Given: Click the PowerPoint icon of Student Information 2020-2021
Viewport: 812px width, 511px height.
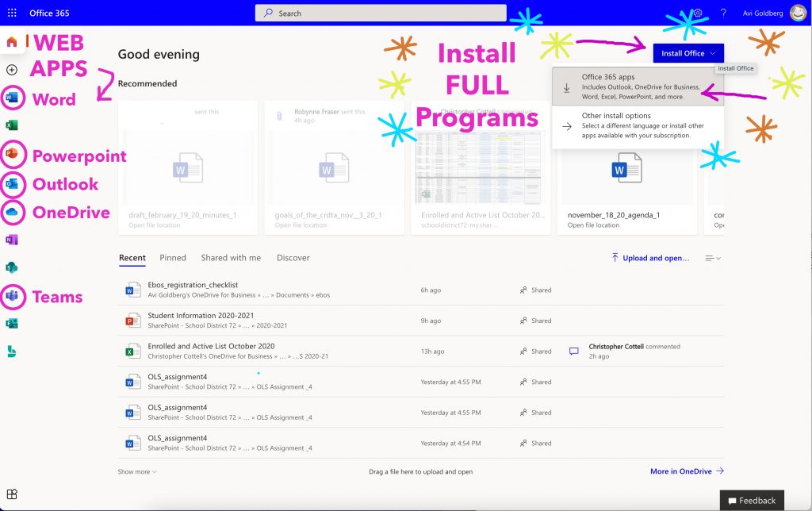Looking at the screenshot, I should pyautogui.click(x=133, y=321).
